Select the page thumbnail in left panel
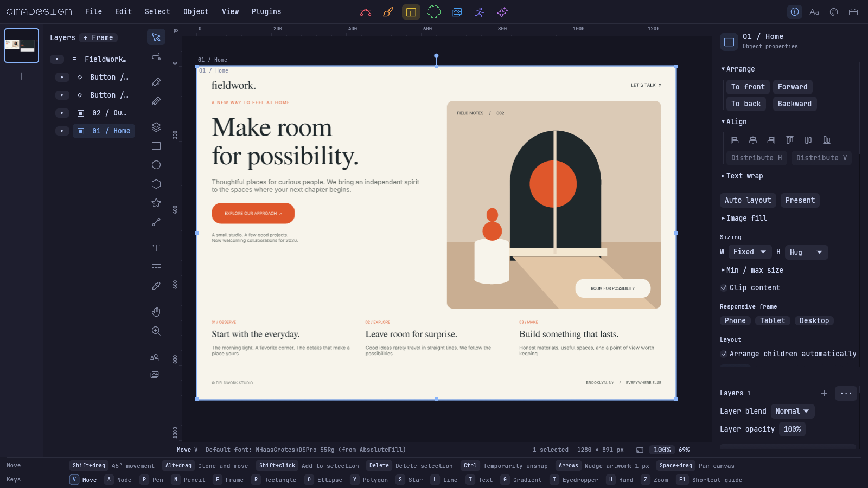Viewport: 868px width, 488px height. (22, 46)
